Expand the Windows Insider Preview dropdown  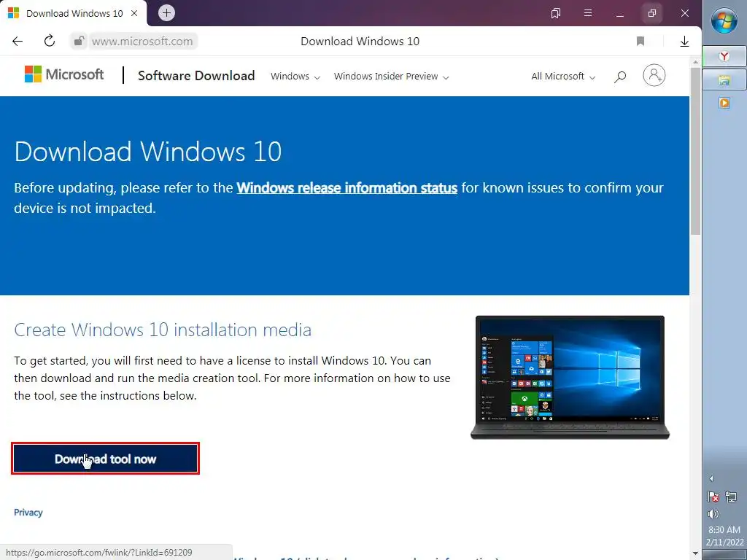[391, 76]
